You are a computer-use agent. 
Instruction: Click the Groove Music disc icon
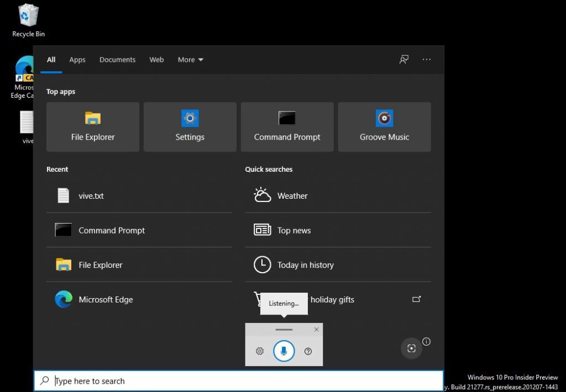pyautogui.click(x=385, y=118)
